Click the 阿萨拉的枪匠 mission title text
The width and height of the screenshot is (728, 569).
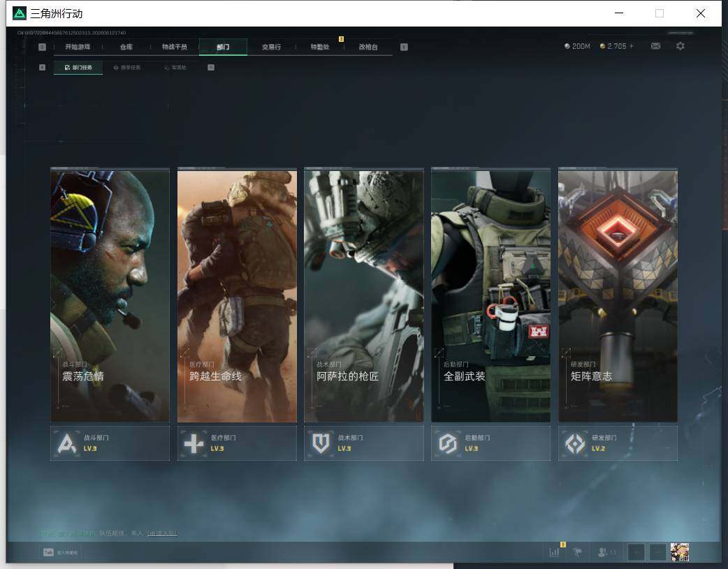coord(347,376)
